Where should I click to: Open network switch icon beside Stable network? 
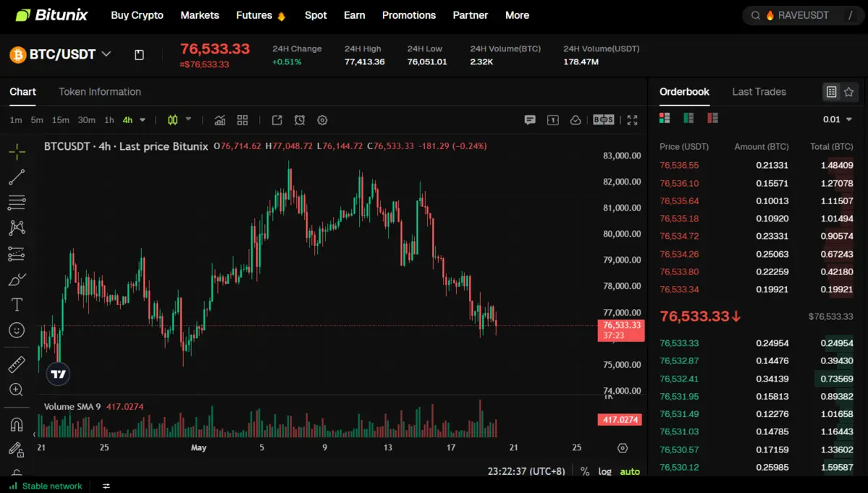[x=106, y=486]
